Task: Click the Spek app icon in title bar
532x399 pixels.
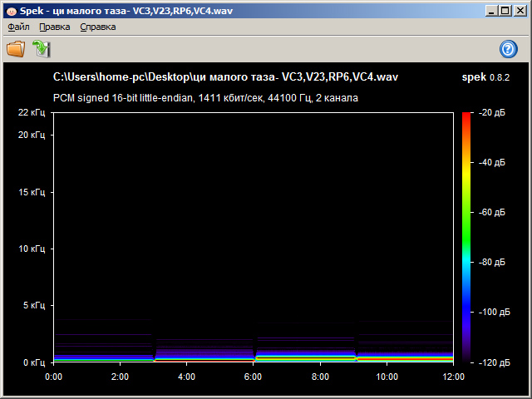Action: click(11, 10)
